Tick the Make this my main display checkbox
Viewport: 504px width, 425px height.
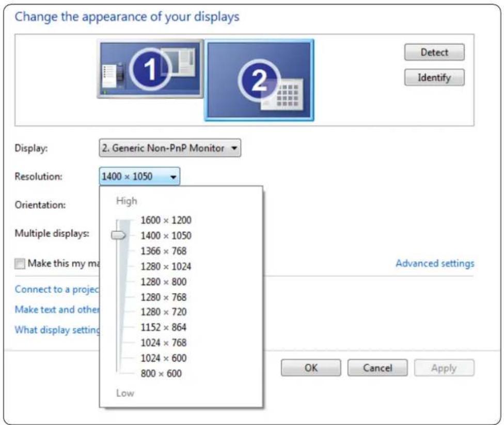click(20, 263)
